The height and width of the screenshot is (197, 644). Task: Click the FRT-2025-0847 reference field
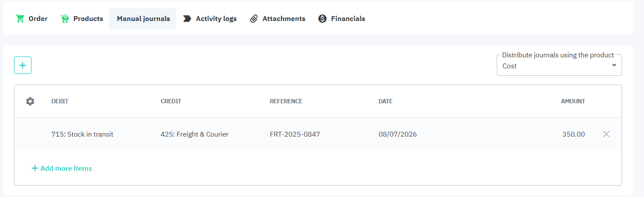click(x=295, y=134)
